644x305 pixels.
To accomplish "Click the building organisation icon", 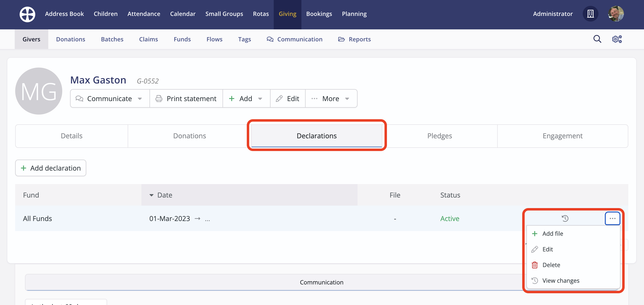I will point(590,14).
